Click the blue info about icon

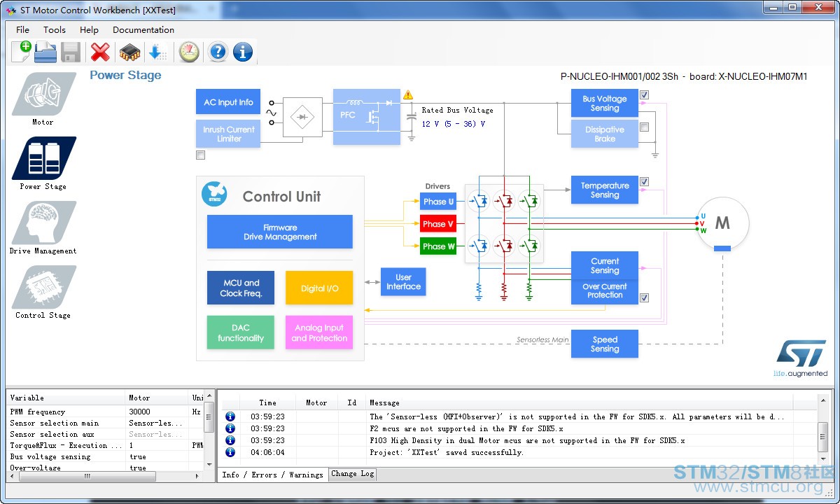tap(243, 52)
